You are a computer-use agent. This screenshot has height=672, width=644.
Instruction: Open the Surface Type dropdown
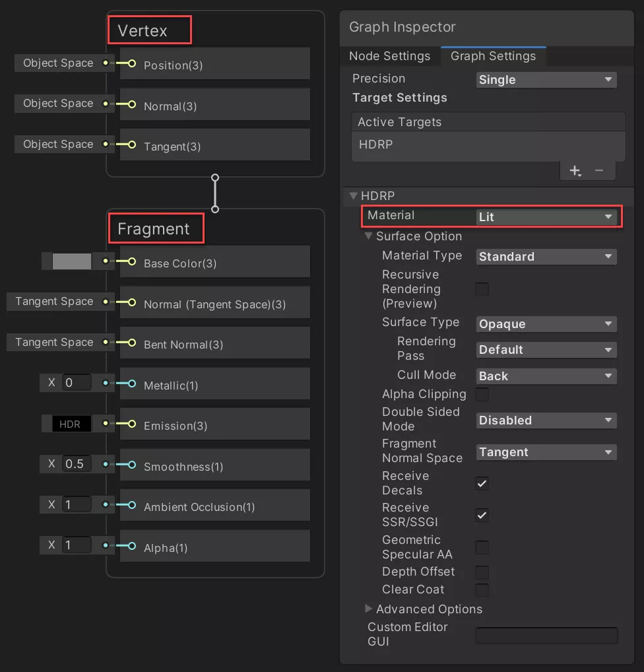tap(546, 323)
